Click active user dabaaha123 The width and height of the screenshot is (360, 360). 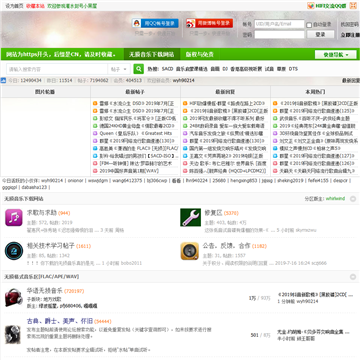pos(34,187)
